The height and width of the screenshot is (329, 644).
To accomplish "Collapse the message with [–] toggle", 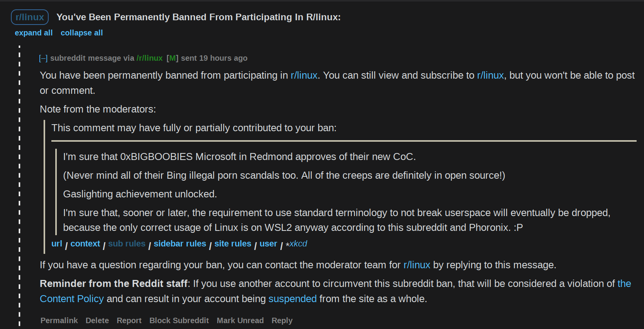I will [43, 58].
